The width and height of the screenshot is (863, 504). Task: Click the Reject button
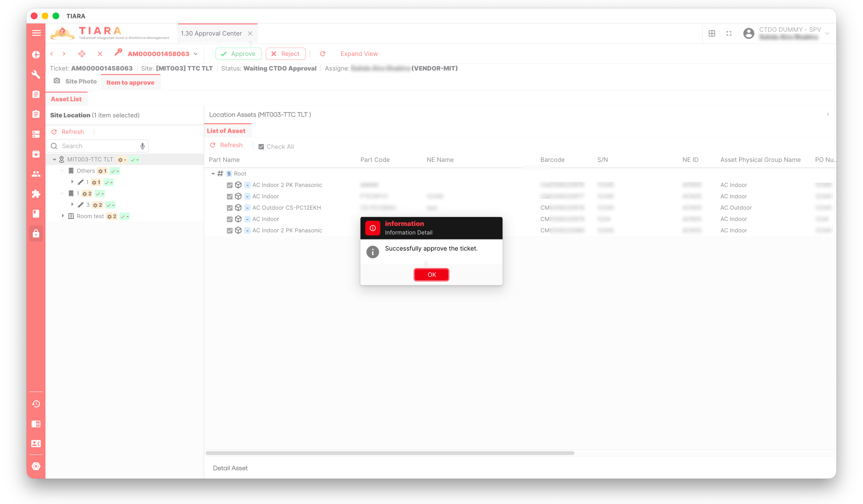[285, 54]
